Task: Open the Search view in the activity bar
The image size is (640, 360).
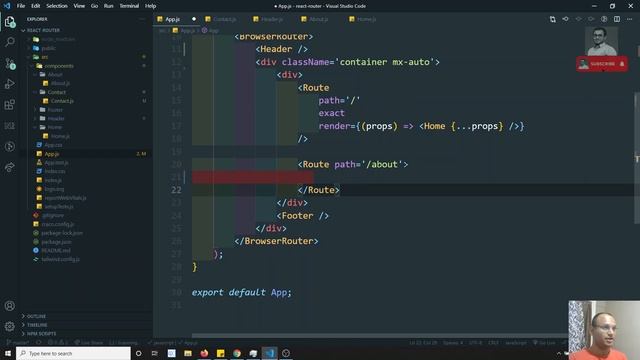Action: (x=10, y=42)
